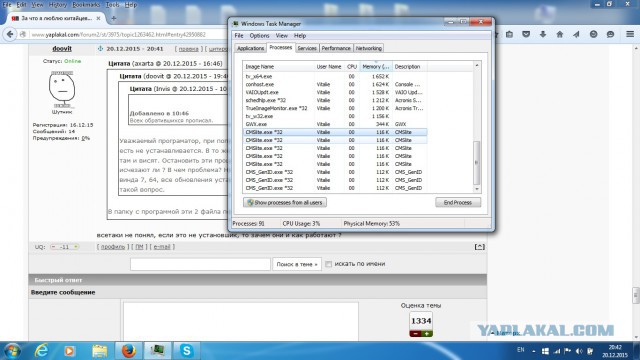Image resolution: width=640 pixels, height=360 pixels.
Task: Focus the forum topic search field
Action: [200, 264]
